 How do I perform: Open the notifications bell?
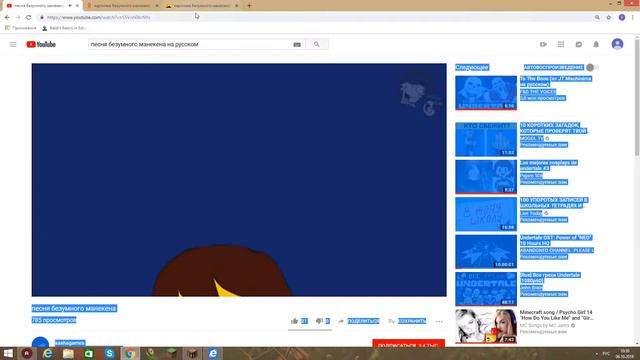tap(596, 44)
